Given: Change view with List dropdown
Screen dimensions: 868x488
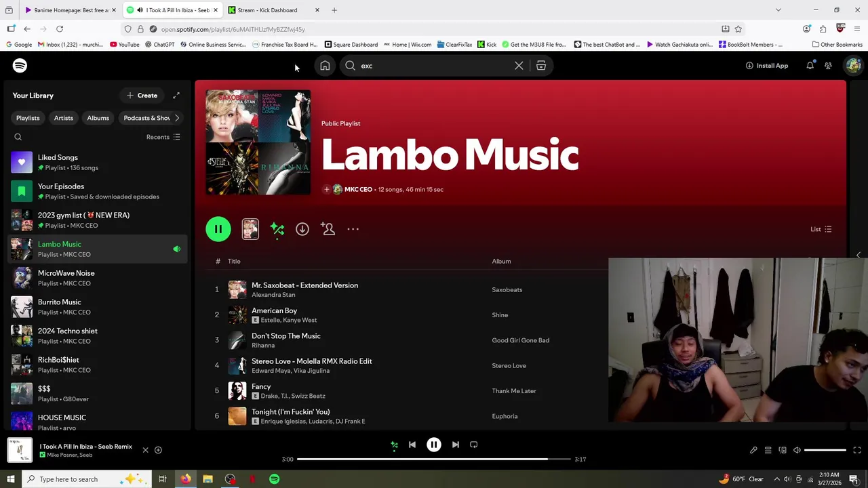Looking at the screenshot, I should [821, 229].
